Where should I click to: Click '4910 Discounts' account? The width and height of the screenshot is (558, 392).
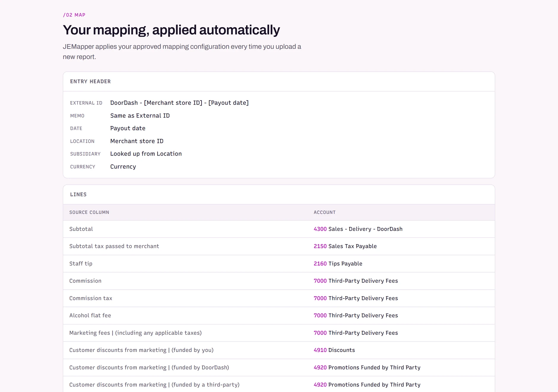pyautogui.click(x=334, y=350)
